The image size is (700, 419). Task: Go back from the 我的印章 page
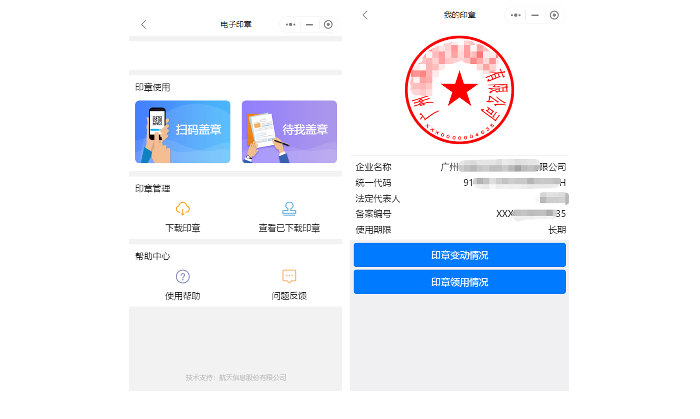pyautogui.click(x=365, y=16)
